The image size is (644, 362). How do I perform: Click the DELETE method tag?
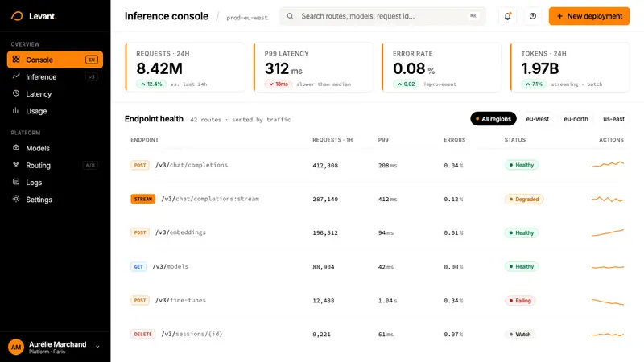coord(143,334)
